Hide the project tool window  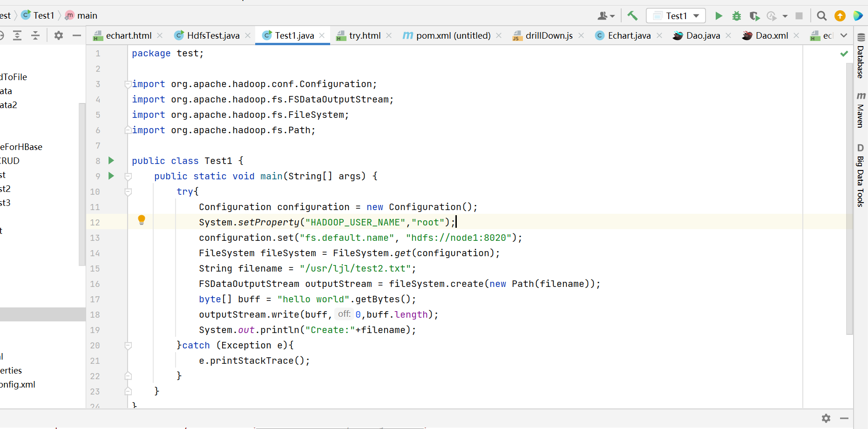(x=77, y=35)
